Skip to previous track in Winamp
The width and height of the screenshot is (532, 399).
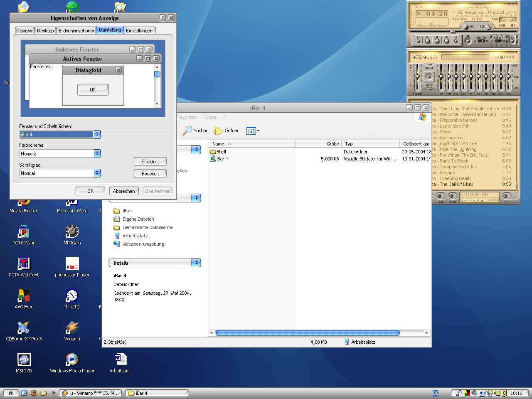coord(419,41)
